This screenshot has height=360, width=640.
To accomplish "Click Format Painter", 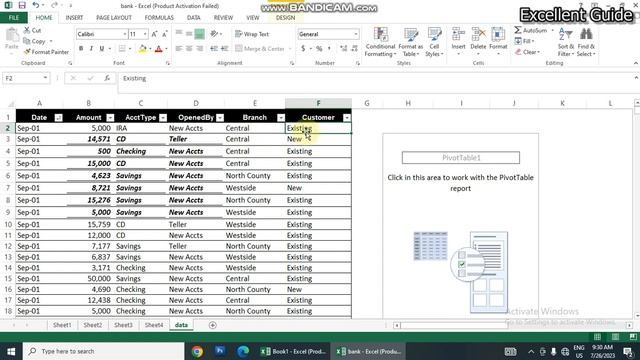I will (47, 52).
